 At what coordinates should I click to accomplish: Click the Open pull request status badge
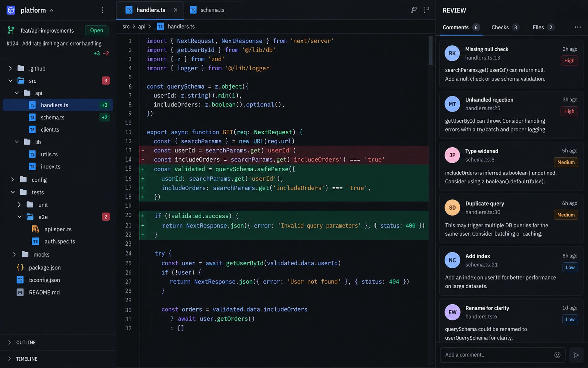click(x=97, y=30)
